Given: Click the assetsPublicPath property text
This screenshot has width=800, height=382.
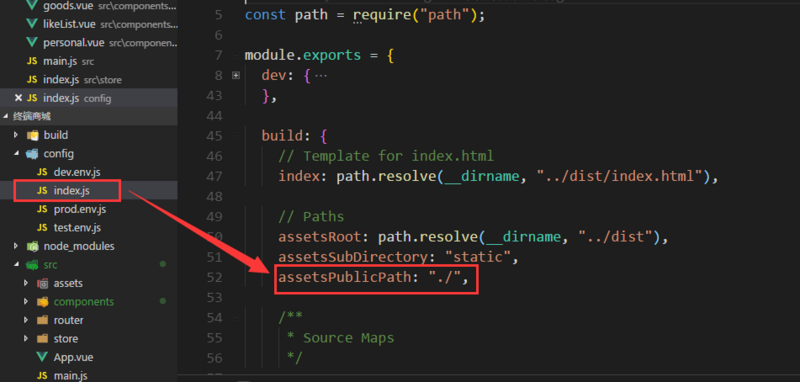Looking at the screenshot, I should [x=344, y=277].
